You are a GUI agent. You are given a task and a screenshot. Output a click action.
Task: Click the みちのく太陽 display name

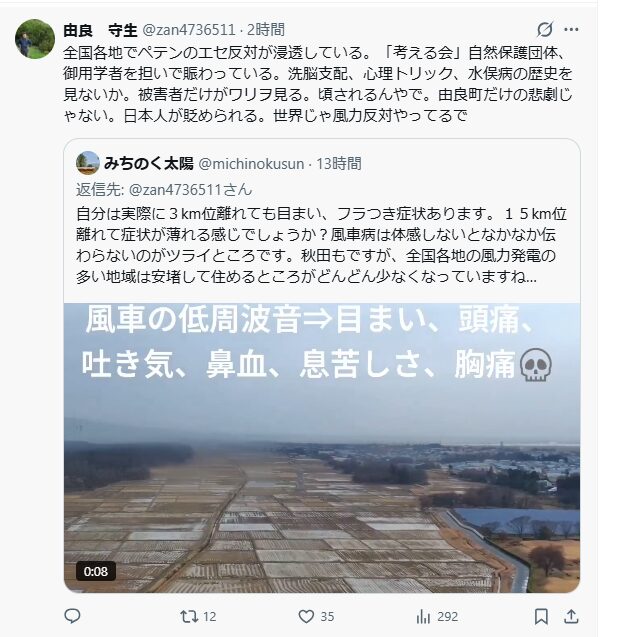(x=149, y=163)
